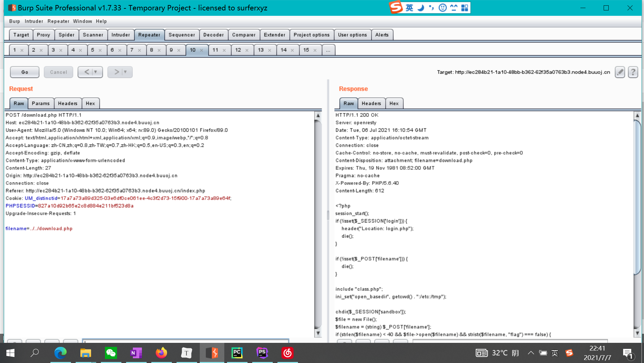
Task: Switch to the Decoder tab
Action: coord(214,35)
